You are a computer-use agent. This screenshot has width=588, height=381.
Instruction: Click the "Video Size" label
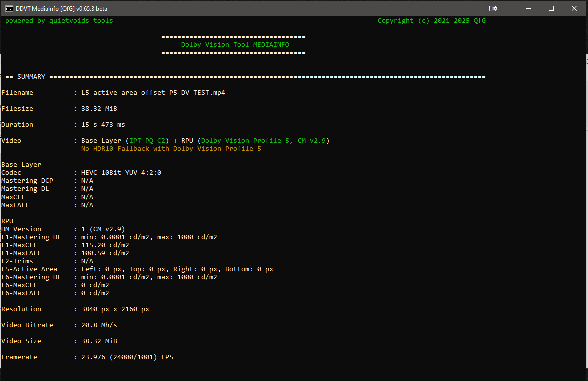tap(21, 341)
